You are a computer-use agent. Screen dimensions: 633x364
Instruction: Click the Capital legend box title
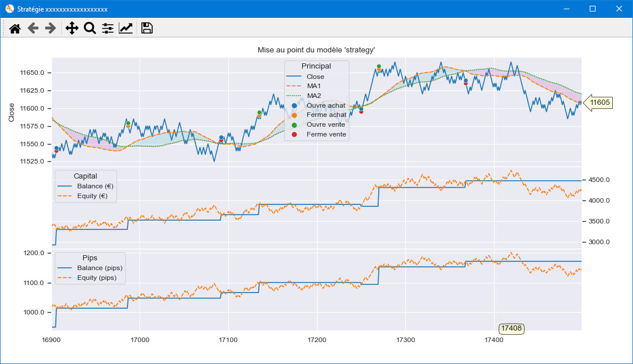click(85, 176)
